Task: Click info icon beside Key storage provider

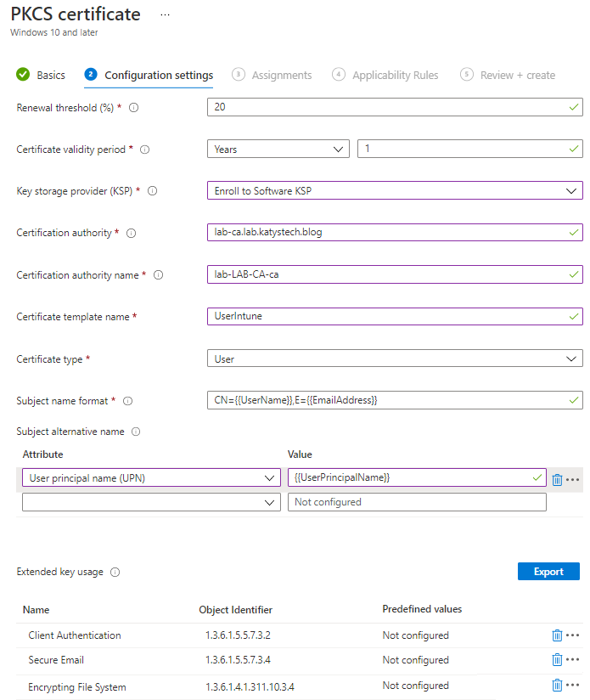Action: [153, 191]
